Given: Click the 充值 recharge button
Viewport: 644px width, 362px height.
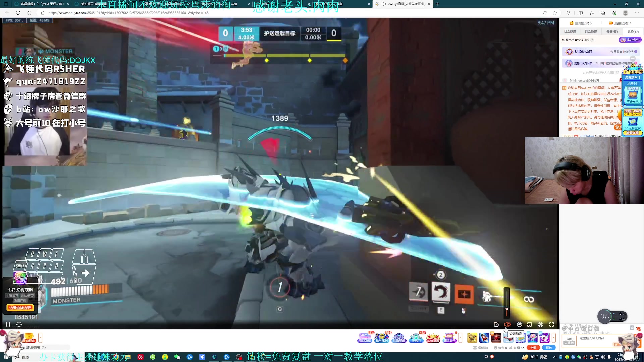Looking at the screenshot, I should click(x=533, y=348).
